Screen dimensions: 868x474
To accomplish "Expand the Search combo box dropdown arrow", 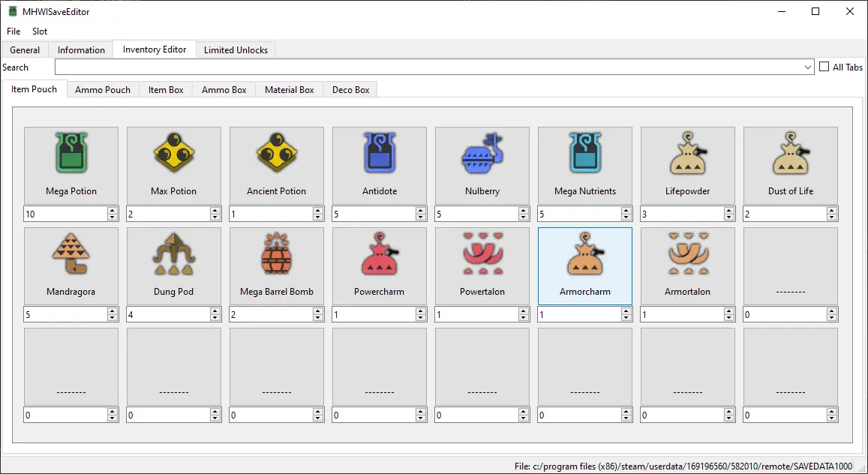I will tap(808, 67).
